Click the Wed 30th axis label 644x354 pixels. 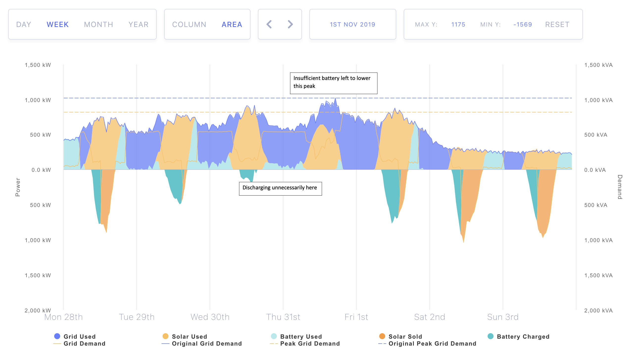coord(210,317)
